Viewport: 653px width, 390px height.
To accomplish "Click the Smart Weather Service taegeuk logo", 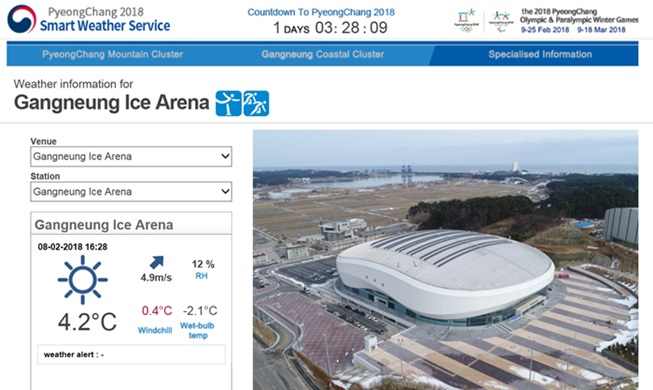I will pyautogui.click(x=22, y=19).
